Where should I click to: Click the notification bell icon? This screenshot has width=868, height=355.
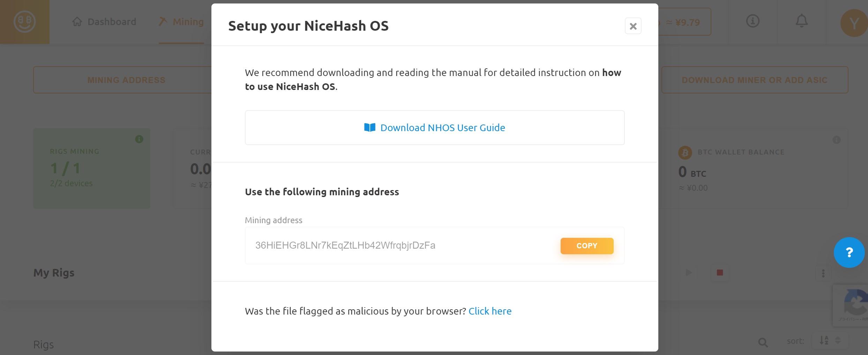(801, 21)
